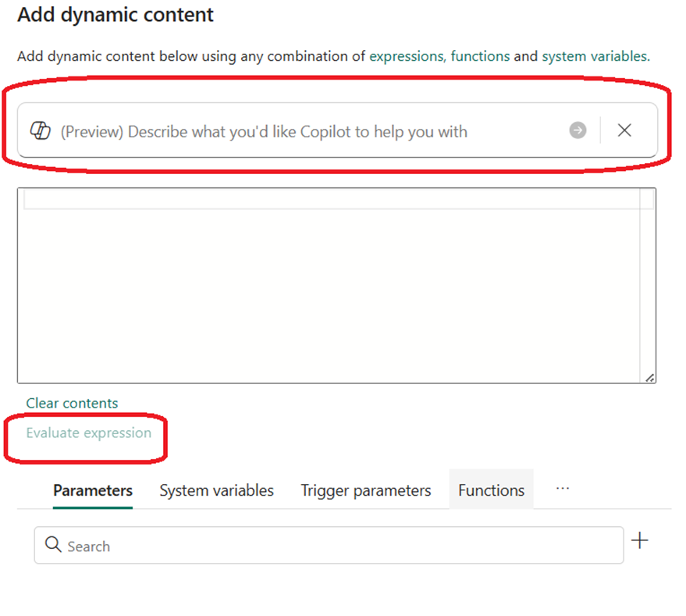Screen dimensions: 686x616
Task: Focus the parameters Search field
Action: tap(336, 546)
